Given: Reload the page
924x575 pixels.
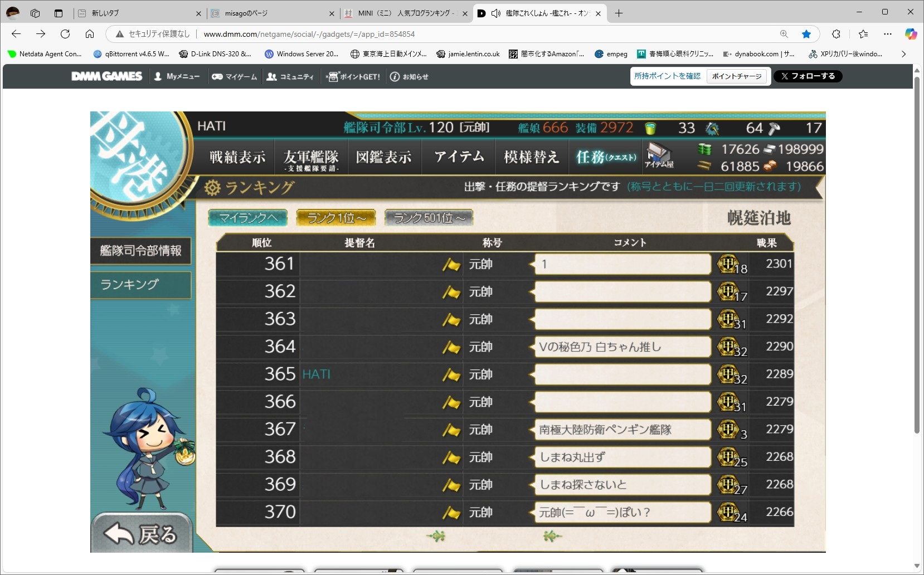Looking at the screenshot, I should coord(65,34).
